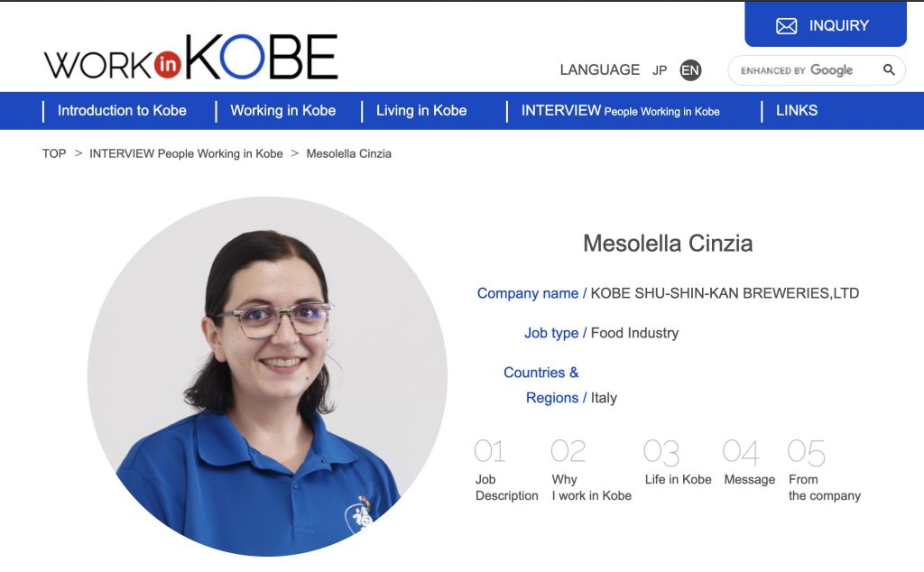Image resolution: width=924 pixels, height=572 pixels.
Task: Switch language to EN
Action: click(690, 70)
